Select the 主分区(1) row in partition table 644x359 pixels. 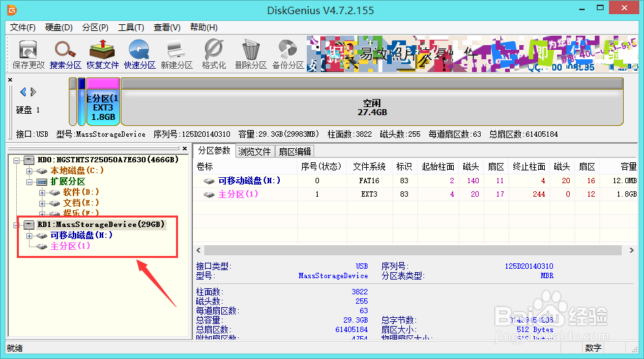point(415,195)
